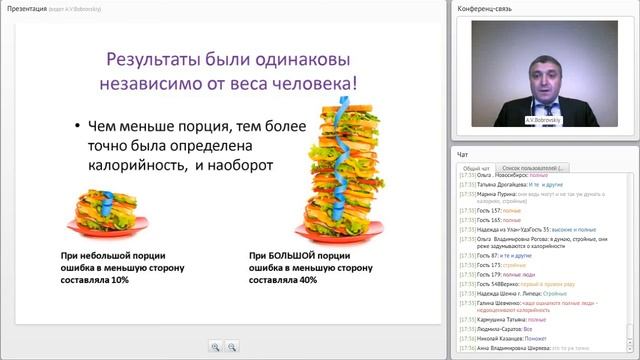Click the chat scrollbar thumb
Image resolution: width=640 pixels, height=360 pixels.
(630, 331)
